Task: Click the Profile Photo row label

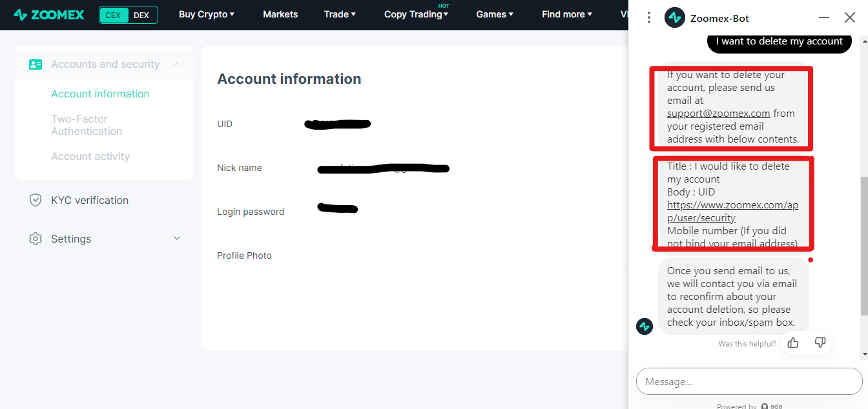Action: [x=244, y=255]
